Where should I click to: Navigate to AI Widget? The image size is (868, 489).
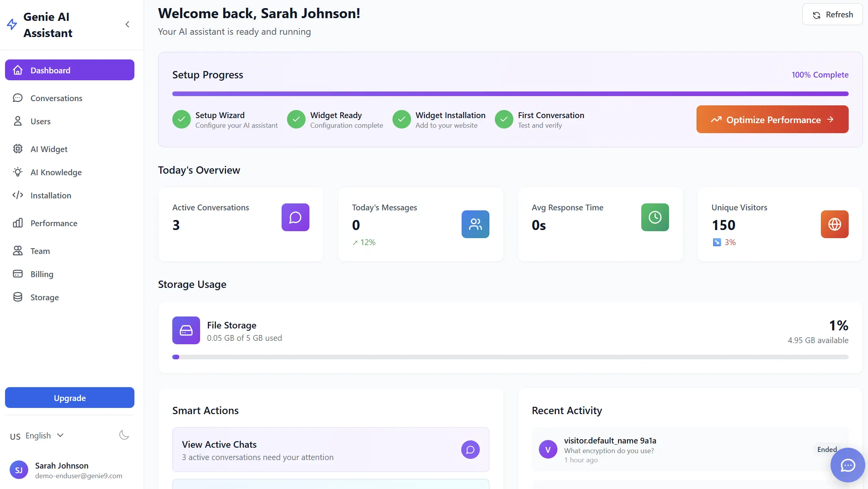[x=70, y=149]
